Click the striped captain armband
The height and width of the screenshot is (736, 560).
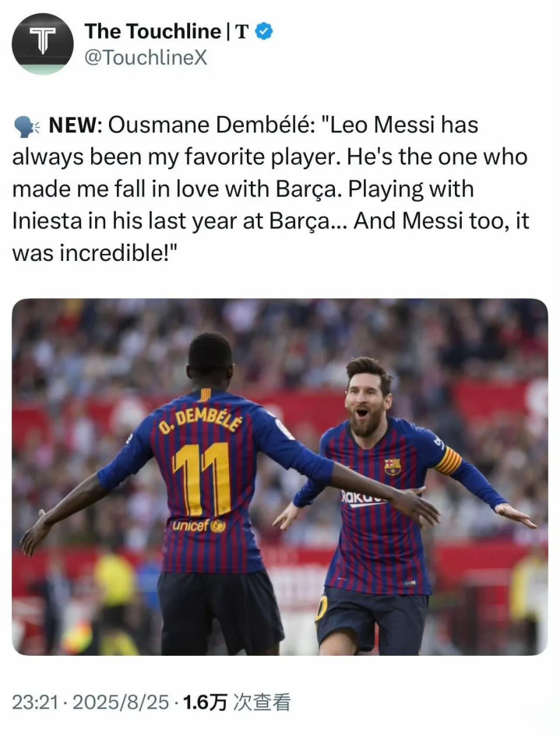[x=449, y=461]
